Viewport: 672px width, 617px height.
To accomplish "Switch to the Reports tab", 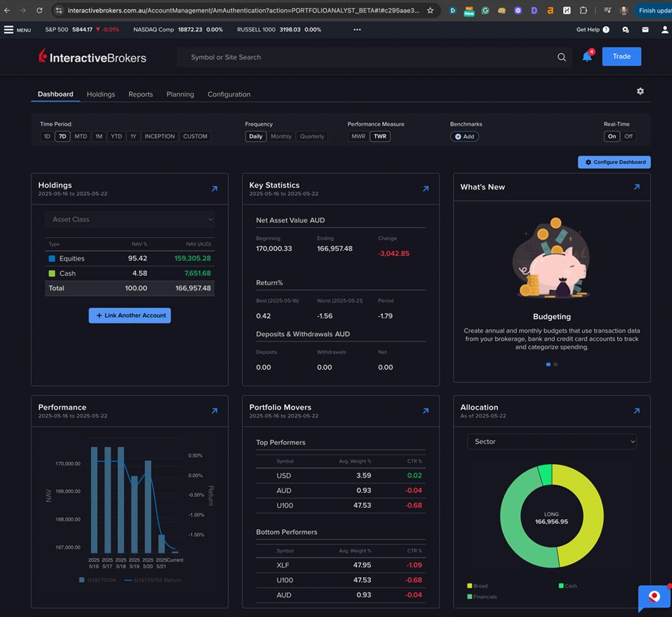I will click(140, 94).
